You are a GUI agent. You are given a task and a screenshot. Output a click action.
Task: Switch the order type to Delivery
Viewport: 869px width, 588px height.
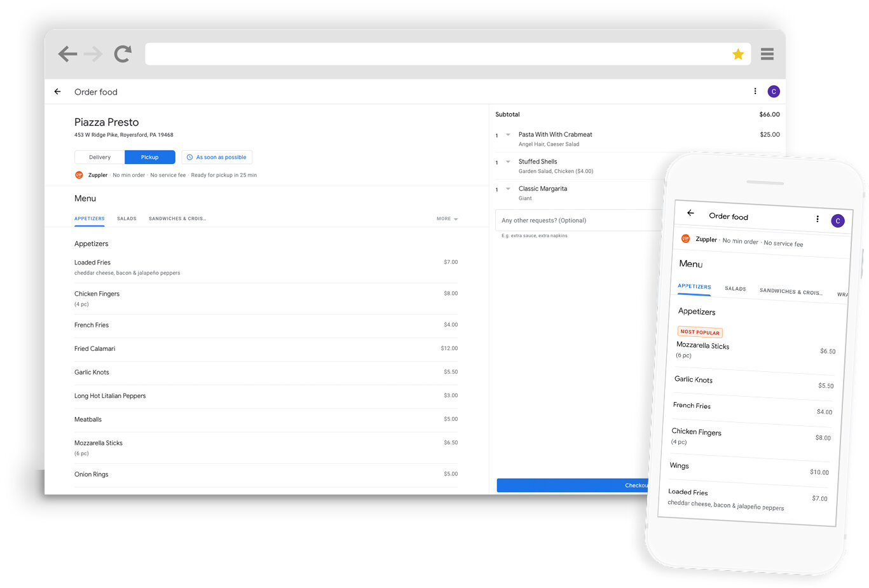tap(100, 157)
